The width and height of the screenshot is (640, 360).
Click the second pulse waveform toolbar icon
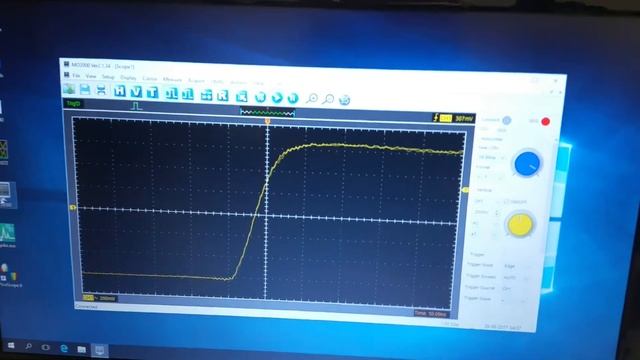tap(188, 94)
